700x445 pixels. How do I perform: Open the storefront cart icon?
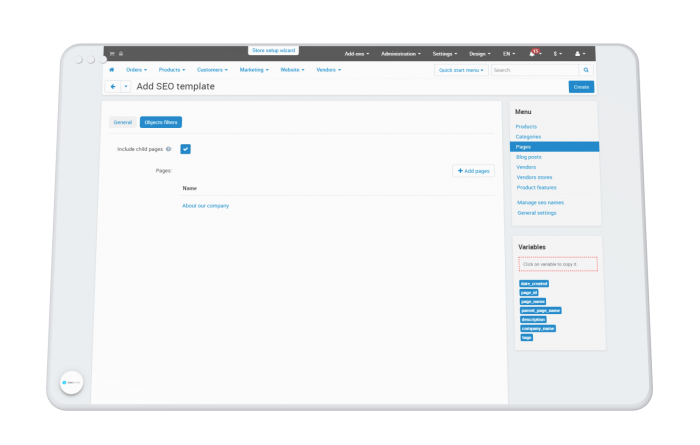point(112,54)
